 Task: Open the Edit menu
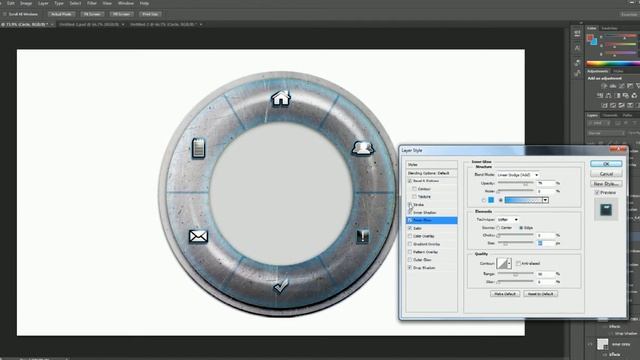point(11,3)
